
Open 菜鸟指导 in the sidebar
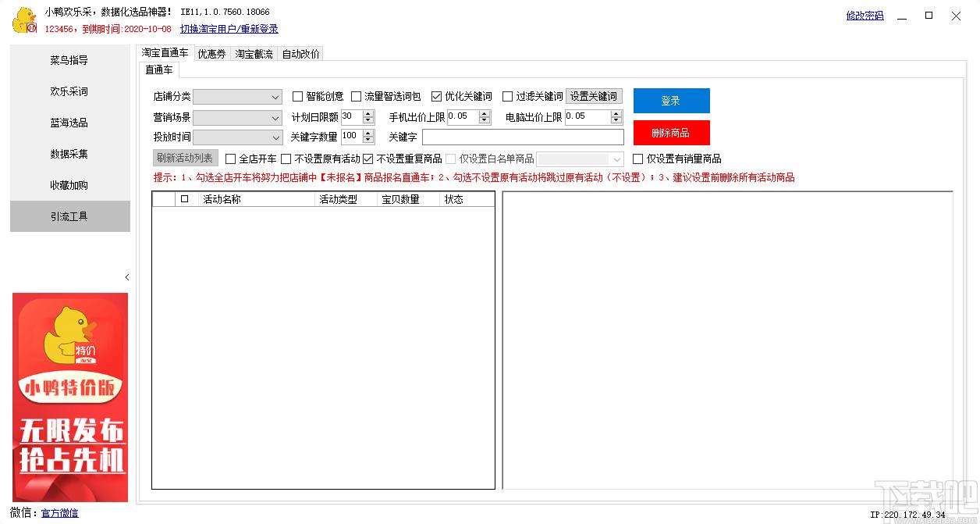click(69, 60)
